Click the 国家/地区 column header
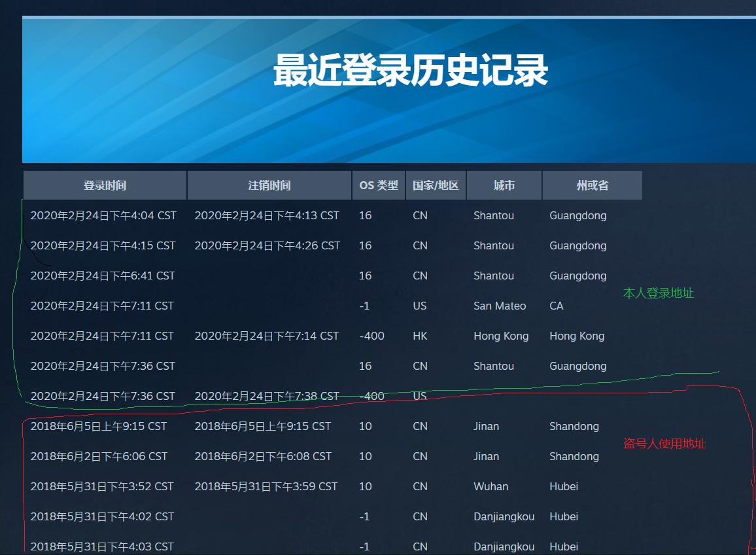Image resolution: width=756 pixels, height=555 pixels. coord(436,185)
